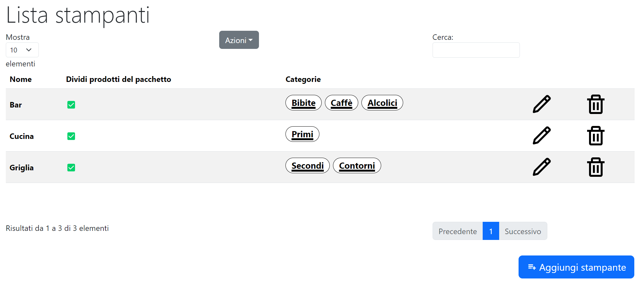
Task: Edit the Griglia printer with the pencil icon
Action: pos(542,167)
